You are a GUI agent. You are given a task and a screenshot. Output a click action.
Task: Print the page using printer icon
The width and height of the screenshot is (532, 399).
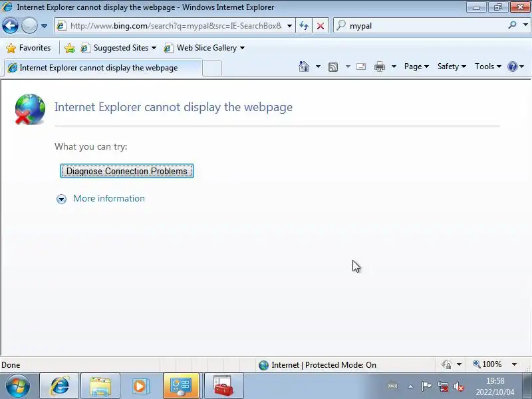pyautogui.click(x=379, y=66)
